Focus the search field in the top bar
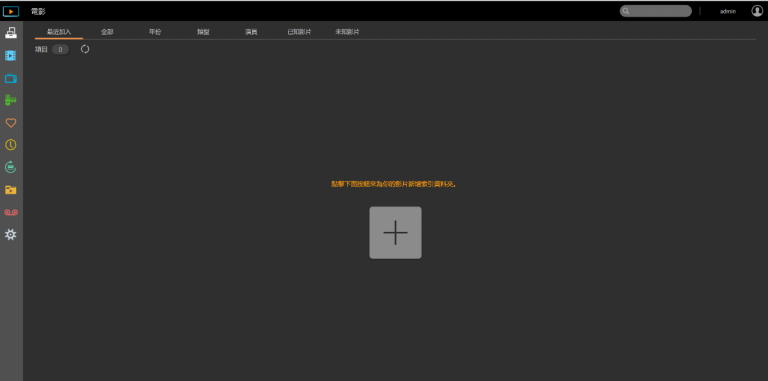The image size is (768, 381). click(655, 11)
